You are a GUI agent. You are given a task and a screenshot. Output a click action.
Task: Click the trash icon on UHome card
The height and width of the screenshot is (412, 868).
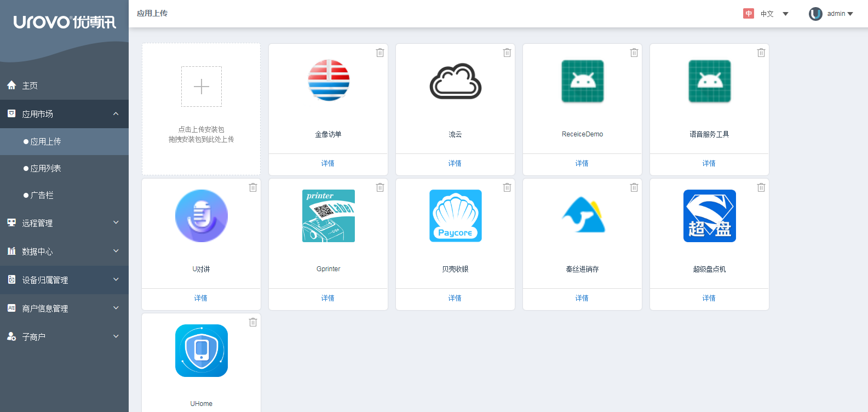tap(253, 322)
